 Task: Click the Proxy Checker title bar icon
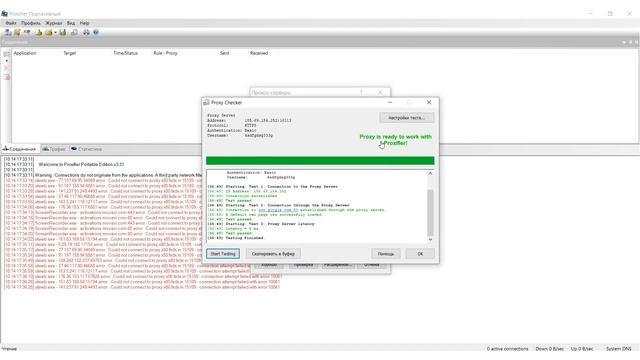(207, 102)
